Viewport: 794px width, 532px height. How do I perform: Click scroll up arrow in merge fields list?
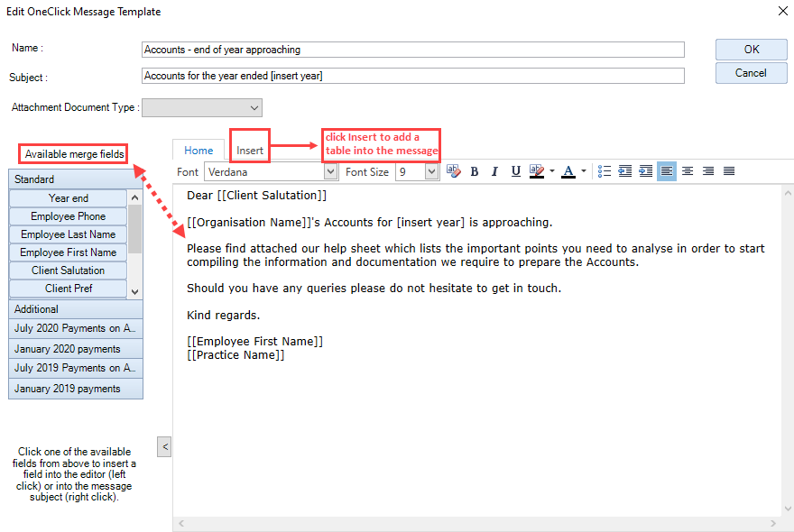[134, 197]
